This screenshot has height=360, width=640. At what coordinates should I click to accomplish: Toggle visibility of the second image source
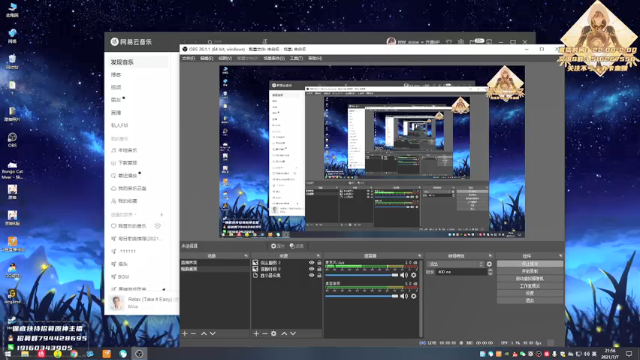(x=311, y=269)
